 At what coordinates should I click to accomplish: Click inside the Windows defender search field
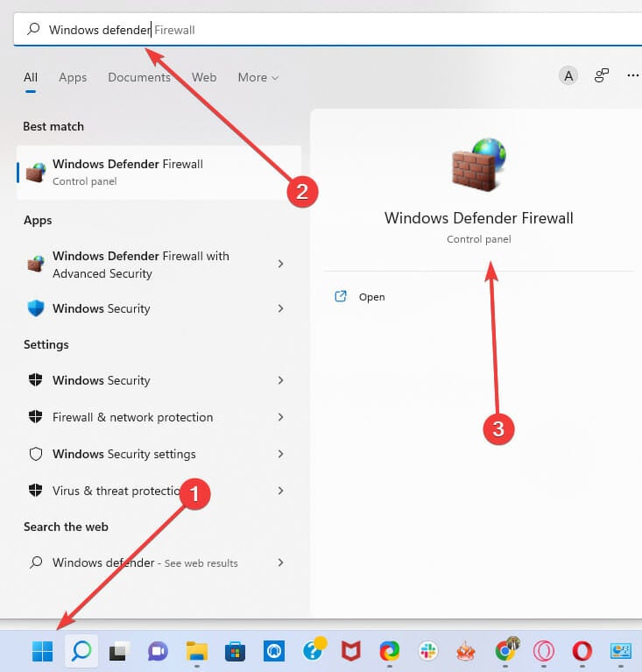point(328,30)
